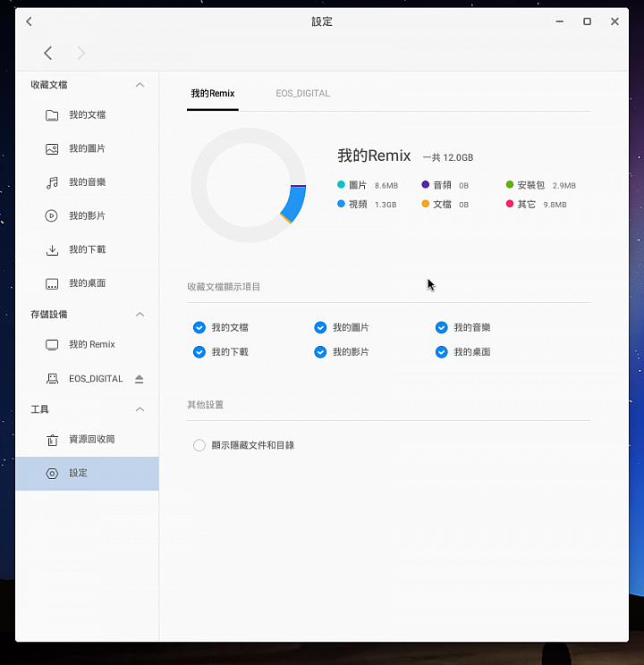Click the 安裝包 green legend dot
The image size is (644, 665).
[510, 184]
